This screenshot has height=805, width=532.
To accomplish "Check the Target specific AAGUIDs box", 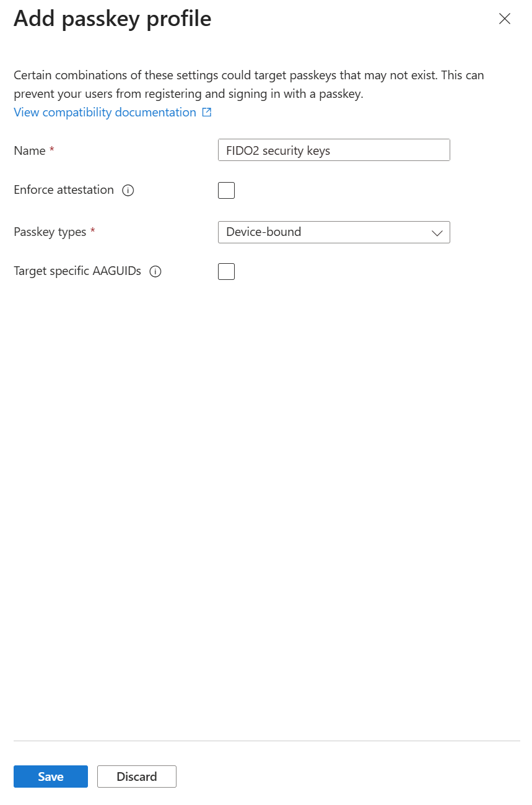I will tap(226, 271).
